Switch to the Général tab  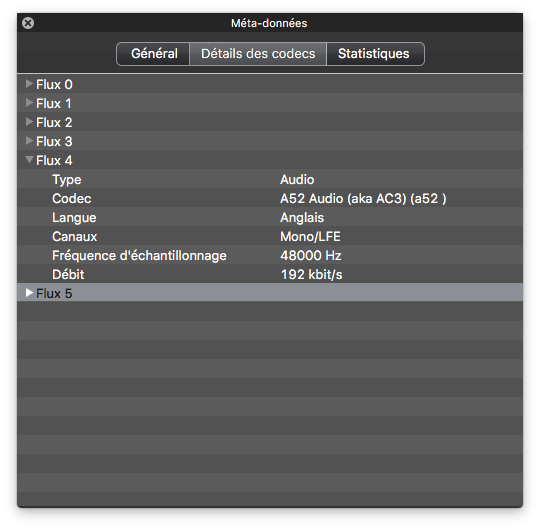point(153,54)
